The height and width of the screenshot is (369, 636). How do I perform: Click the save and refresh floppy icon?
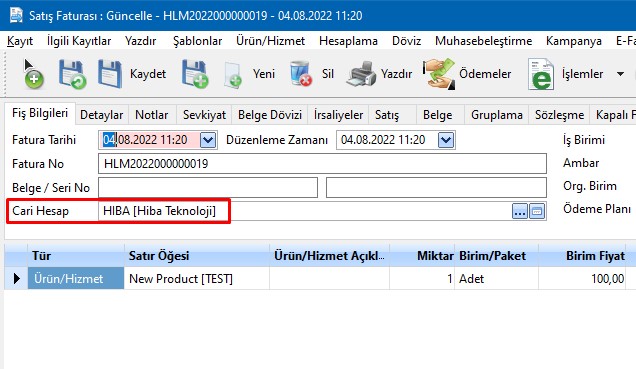point(72,74)
